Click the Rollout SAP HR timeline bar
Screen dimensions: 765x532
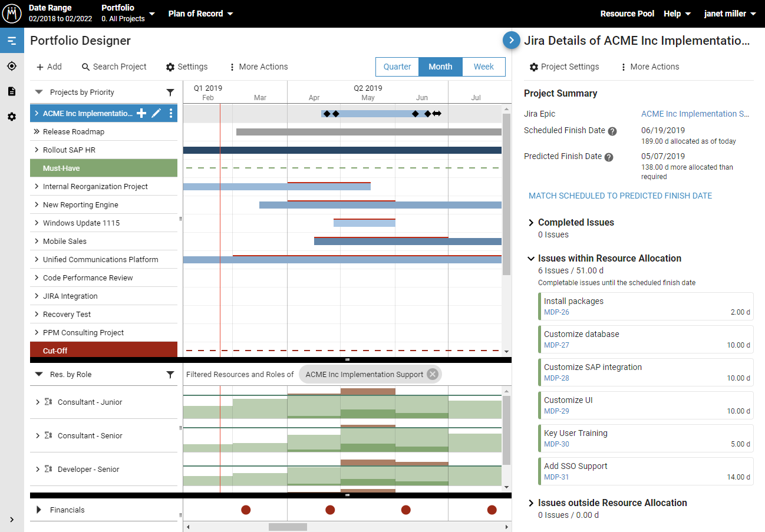click(x=342, y=150)
